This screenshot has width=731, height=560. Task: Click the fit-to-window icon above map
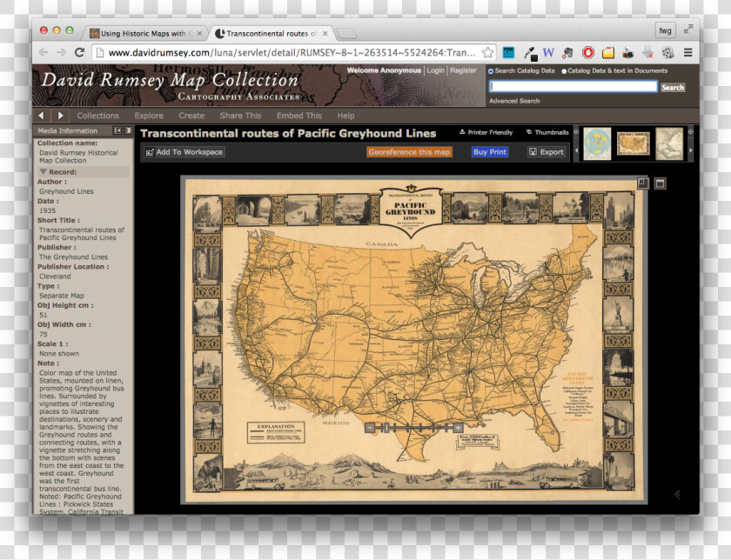coord(643,183)
